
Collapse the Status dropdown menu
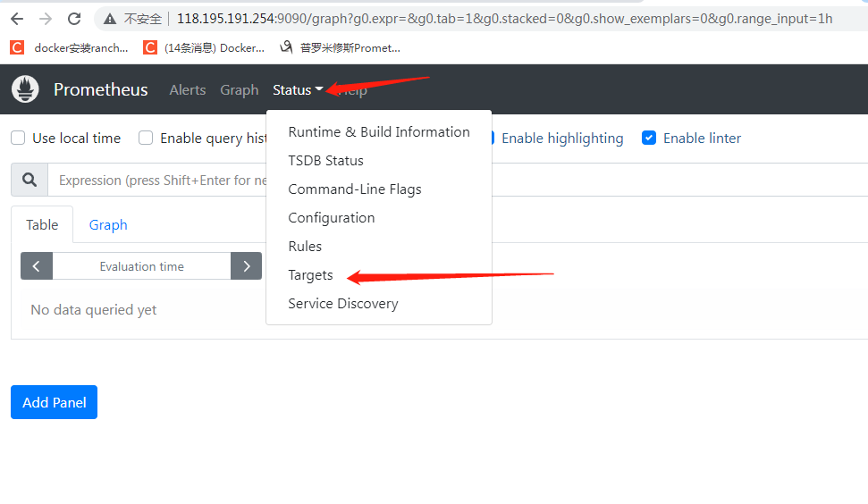click(298, 89)
